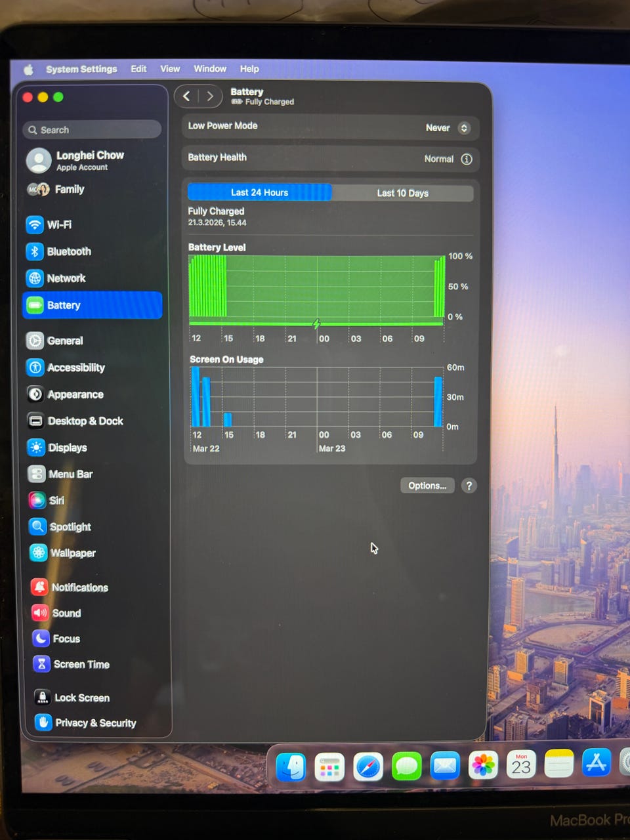Open the Sound speaker icon
This screenshot has width=630, height=840.
click(x=41, y=612)
